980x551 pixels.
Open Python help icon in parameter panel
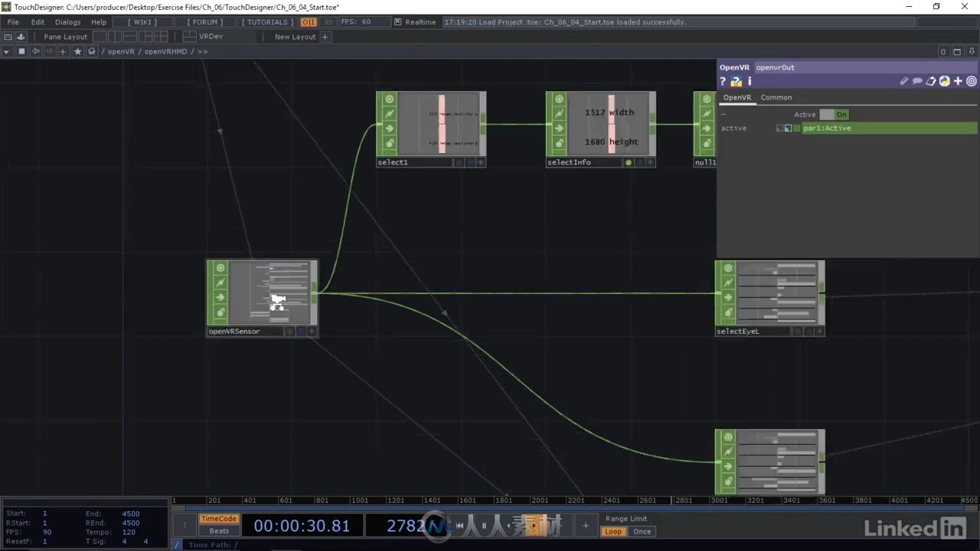tap(736, 81)
